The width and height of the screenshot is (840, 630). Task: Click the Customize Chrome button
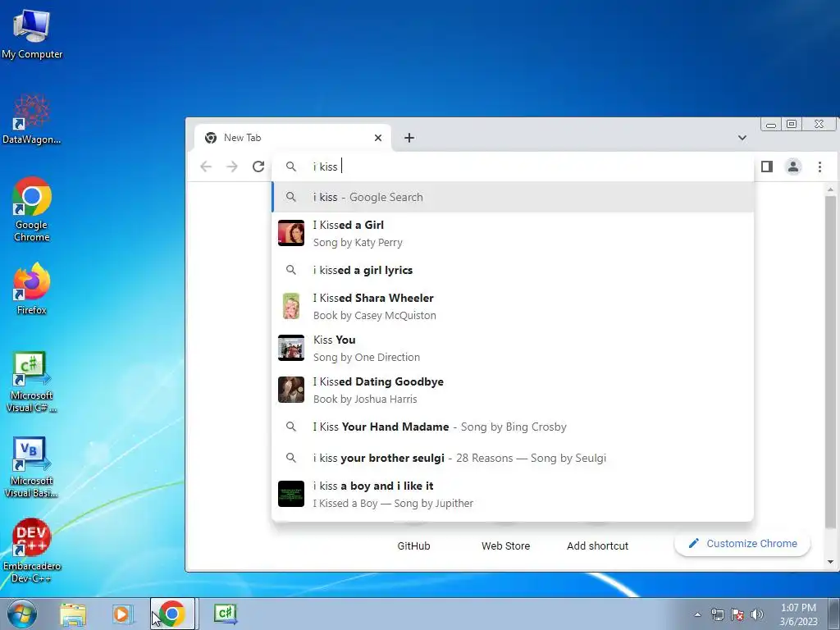[x=742, y=543]
